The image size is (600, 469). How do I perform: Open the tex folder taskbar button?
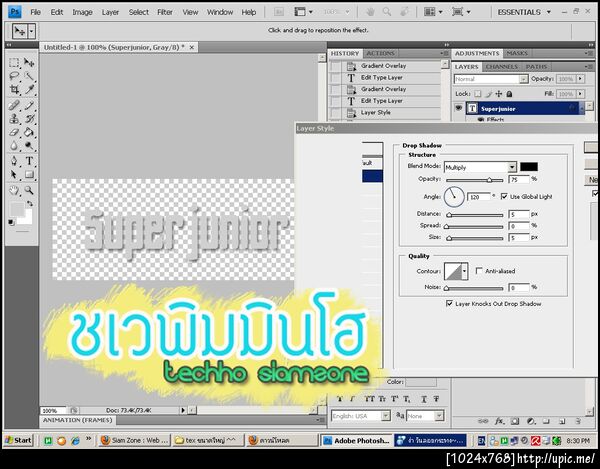click(209, 440)
